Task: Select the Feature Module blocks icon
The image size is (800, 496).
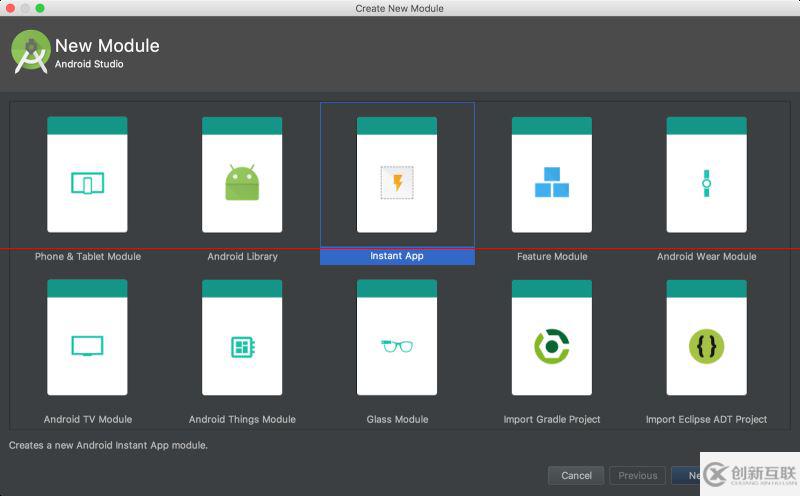Action: [552, 183]
